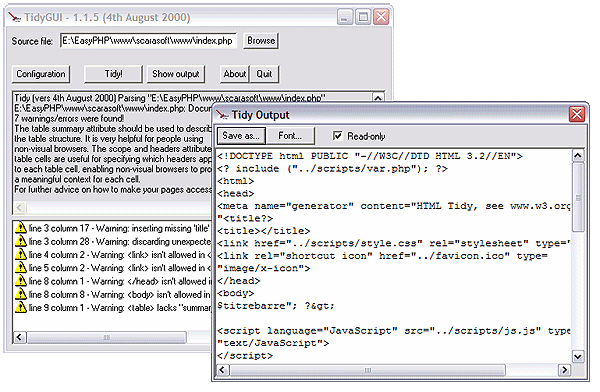
Task: Click the '<title></title>' line in output
Action: [x=264, y=231]
